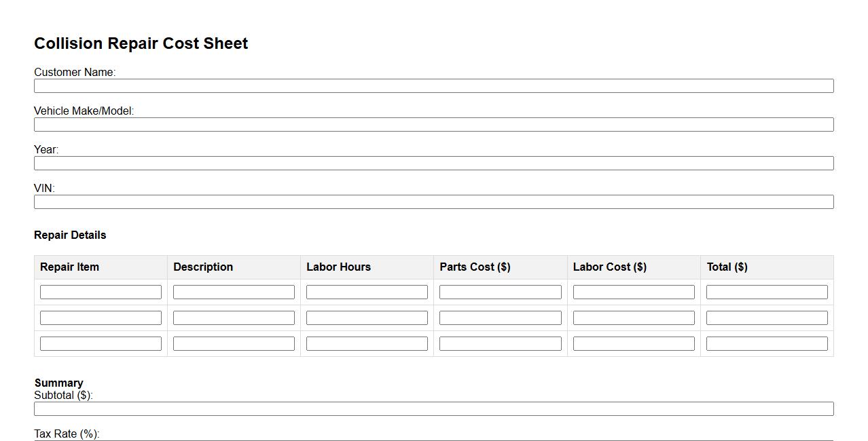The image size is (868, 441).
Task: Click into the VIN field
Action: [433, 202]
